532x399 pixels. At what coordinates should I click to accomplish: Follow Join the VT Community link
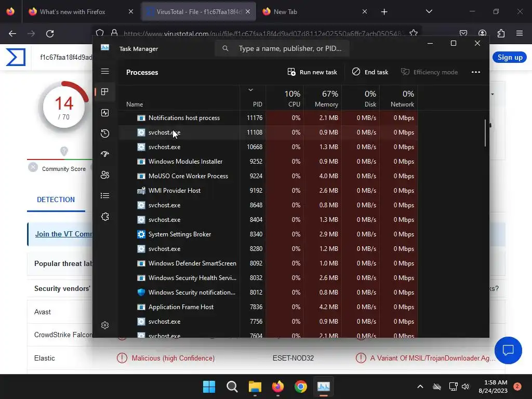(x=64, y=234)
